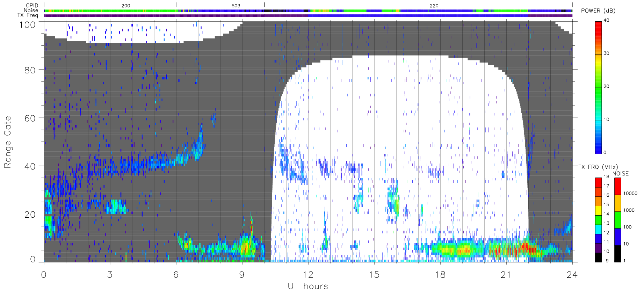The height and width of the screenshot is (297, 644).
Task: Select the CPID value 200
Action: point(126,6)
